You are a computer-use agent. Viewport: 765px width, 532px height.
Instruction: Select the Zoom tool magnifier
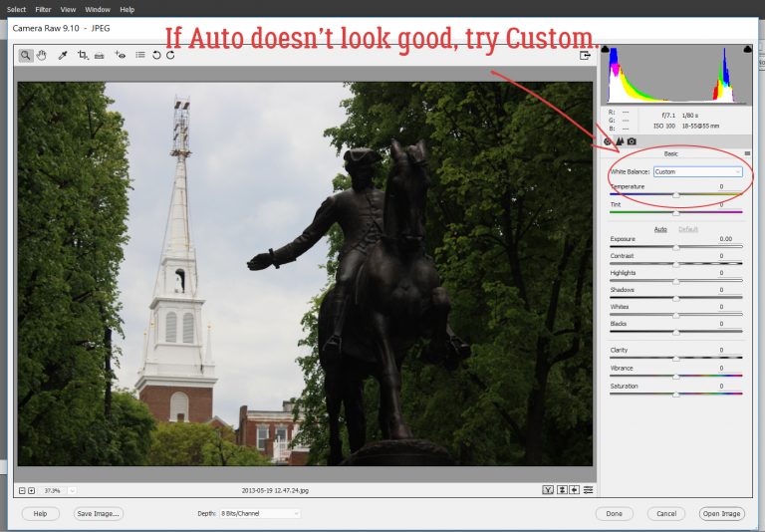click(25, 55)
